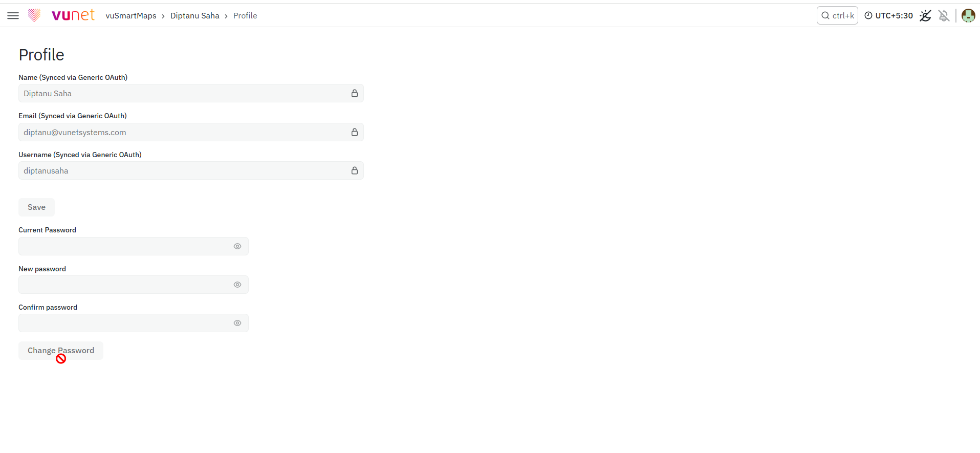Go to vuSmartMaps breadcrumb
980x453 pixels.
131,15
